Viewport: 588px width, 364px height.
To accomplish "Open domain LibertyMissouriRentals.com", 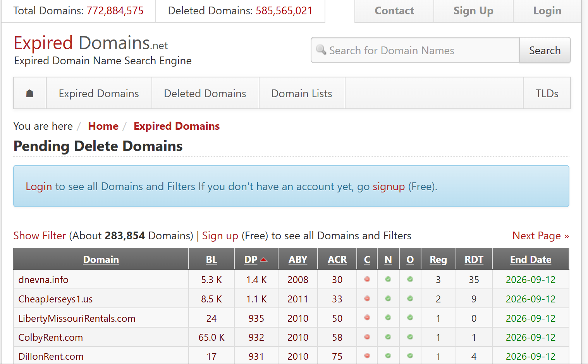I will coord(77,318).
